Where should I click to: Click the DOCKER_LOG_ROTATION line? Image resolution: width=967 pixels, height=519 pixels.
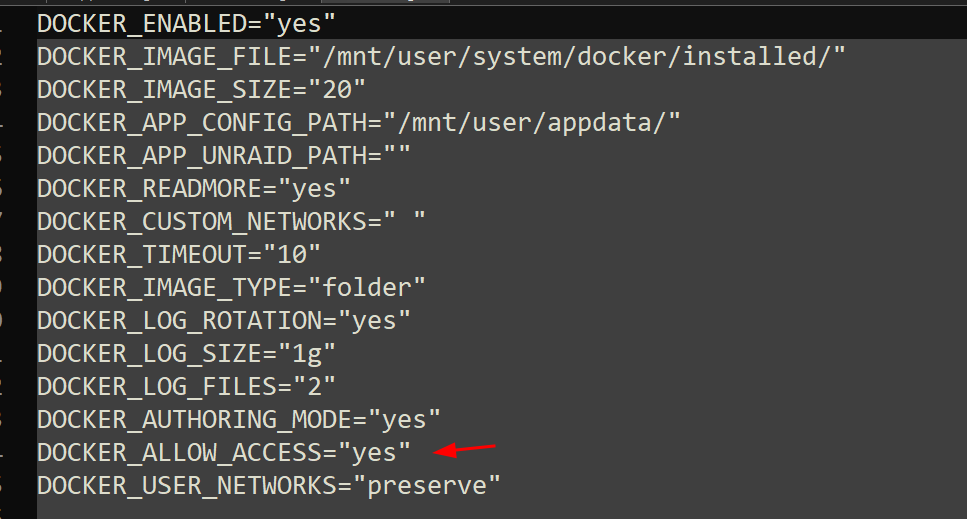(224, 321)
